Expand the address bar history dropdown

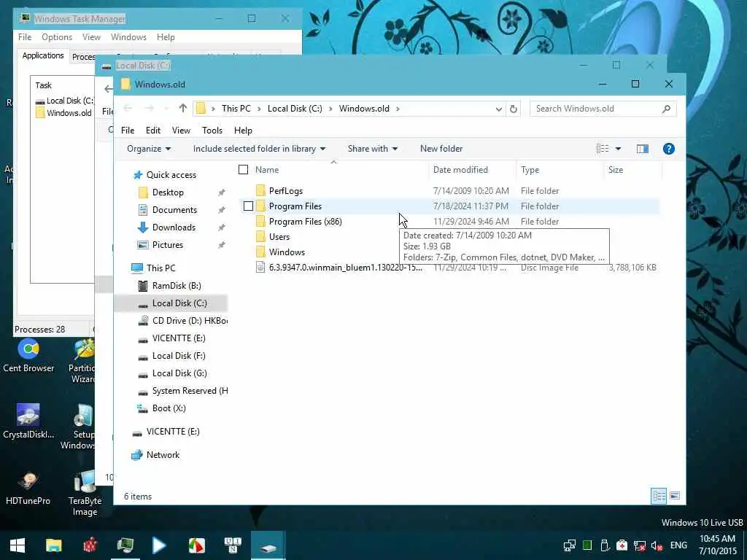(x=498, y=109)
